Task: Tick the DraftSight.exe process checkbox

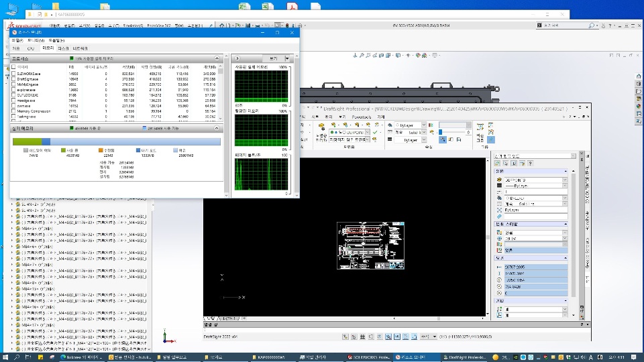Action: pos(14,79)
